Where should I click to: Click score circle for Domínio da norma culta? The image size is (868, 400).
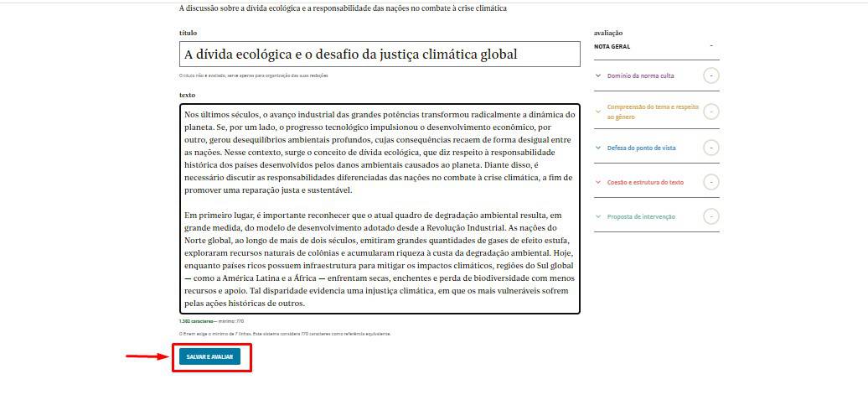click(x=710, y=75)
